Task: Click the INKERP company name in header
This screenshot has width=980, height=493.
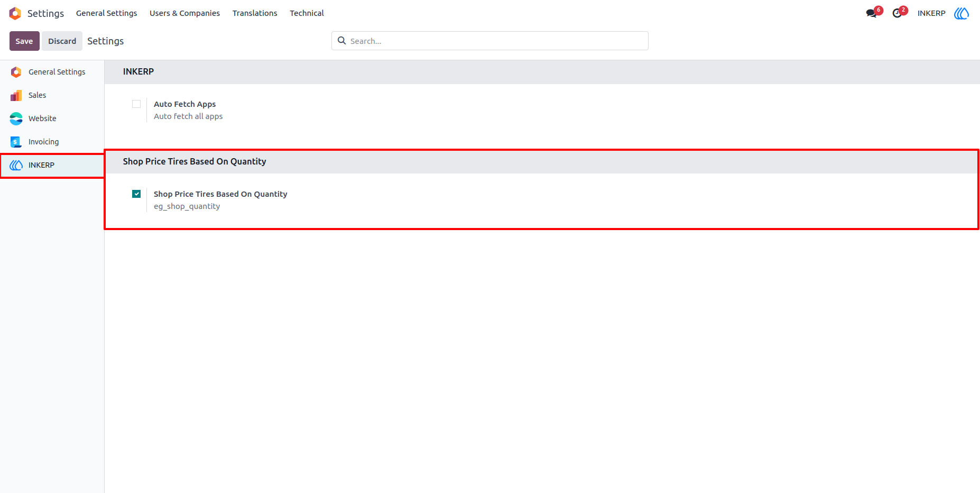Action: (x=931, y=13)
